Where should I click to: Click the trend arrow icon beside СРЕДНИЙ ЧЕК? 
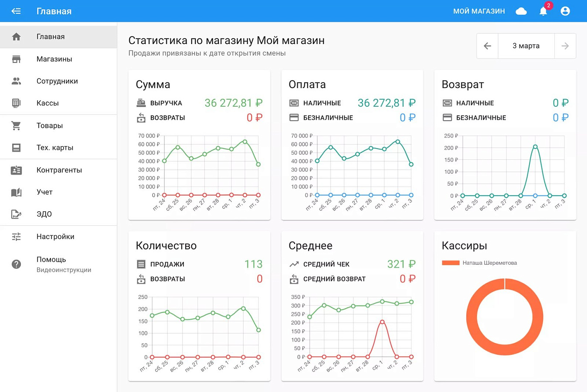(x=294, y=264)
